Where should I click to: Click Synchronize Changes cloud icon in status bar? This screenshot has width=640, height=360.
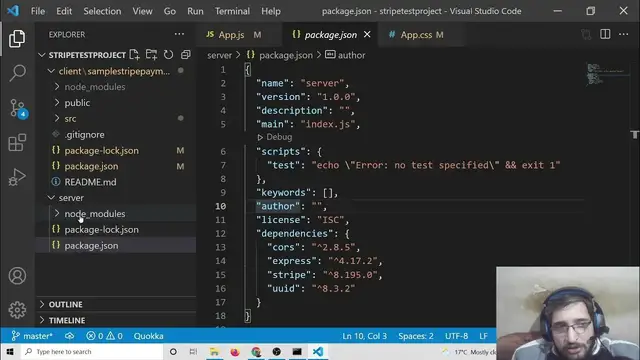click(x=69, y=336)
